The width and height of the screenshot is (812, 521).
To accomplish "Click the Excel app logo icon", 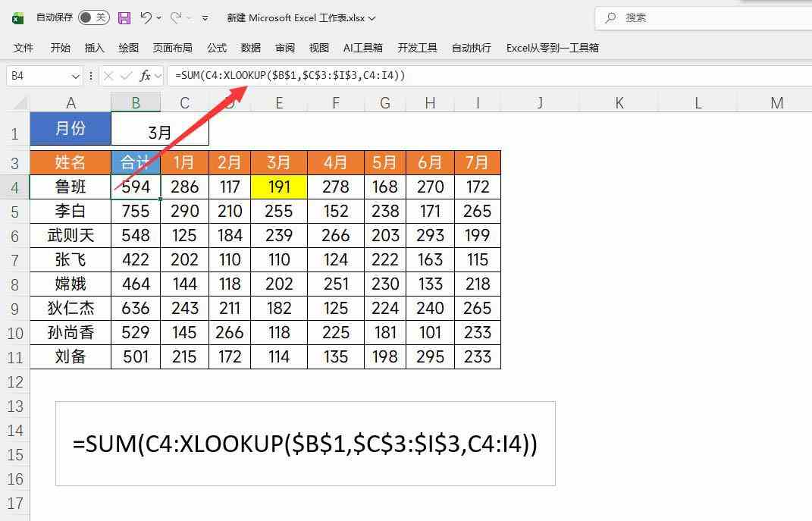I will (x=17, y=17).
